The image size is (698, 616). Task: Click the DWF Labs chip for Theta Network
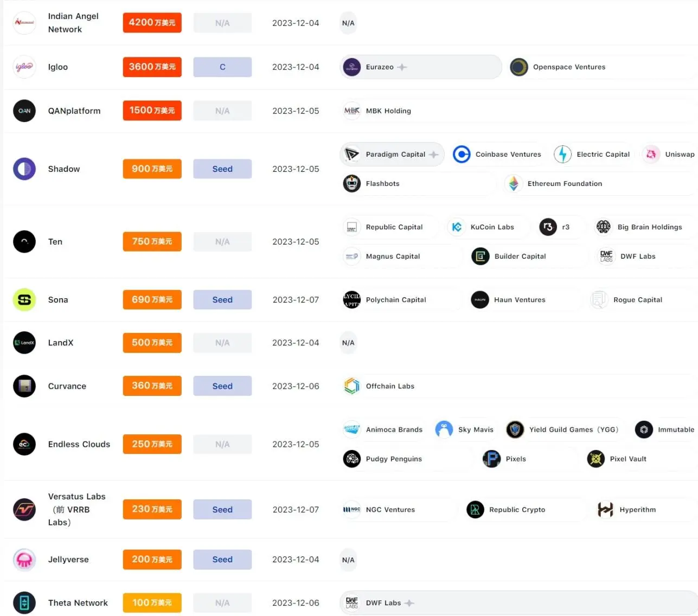(x=383, y=603)
